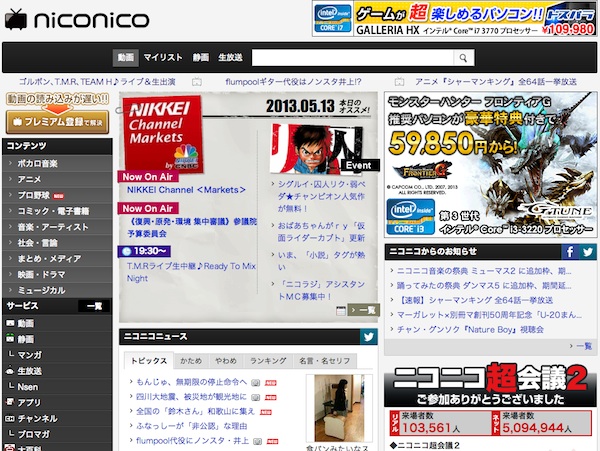Open チャンネル service icon in sidebar

10,418
